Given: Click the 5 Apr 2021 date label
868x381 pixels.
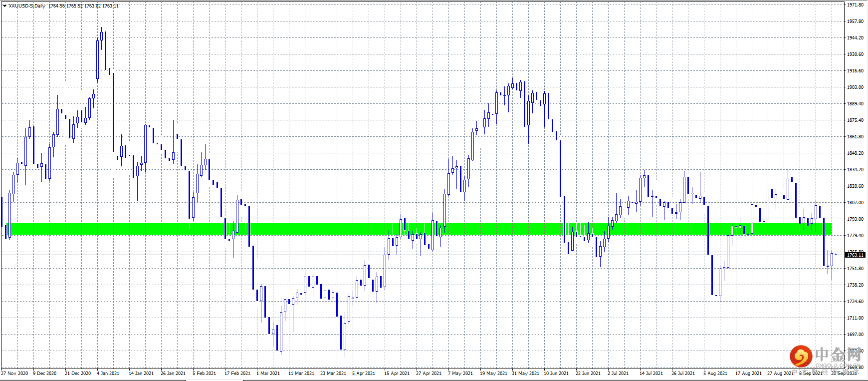Looking at the screenshot, I should coord(364,374).
